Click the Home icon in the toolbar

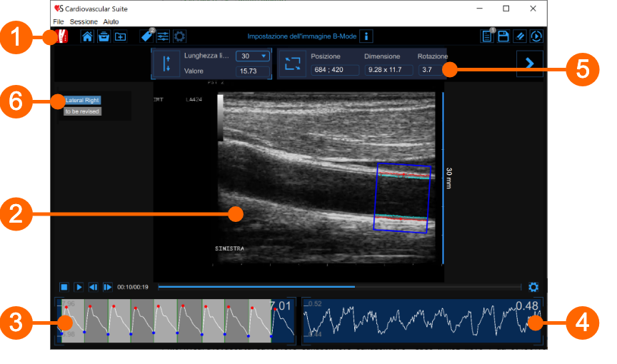coord(87,36)
